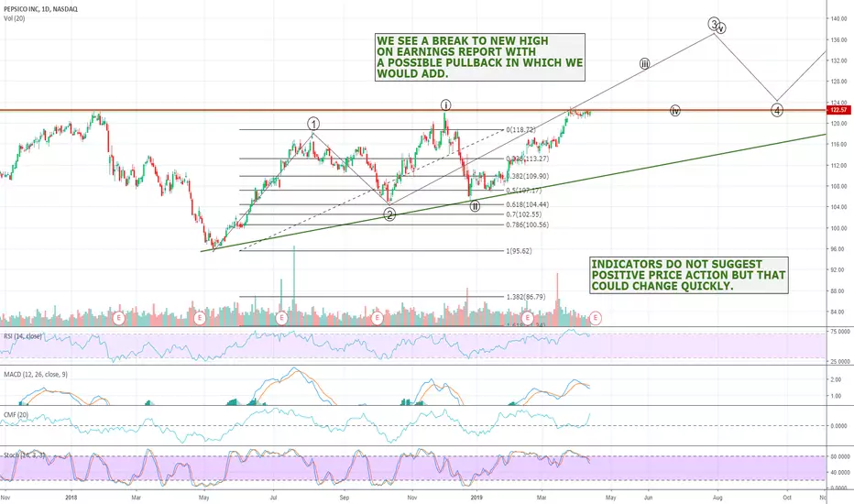Select the 'INDICATORS DO NOT SUGGEST' note box
Image resolution: width=854 pixels, height=504 pixels.
click(689, 275)
